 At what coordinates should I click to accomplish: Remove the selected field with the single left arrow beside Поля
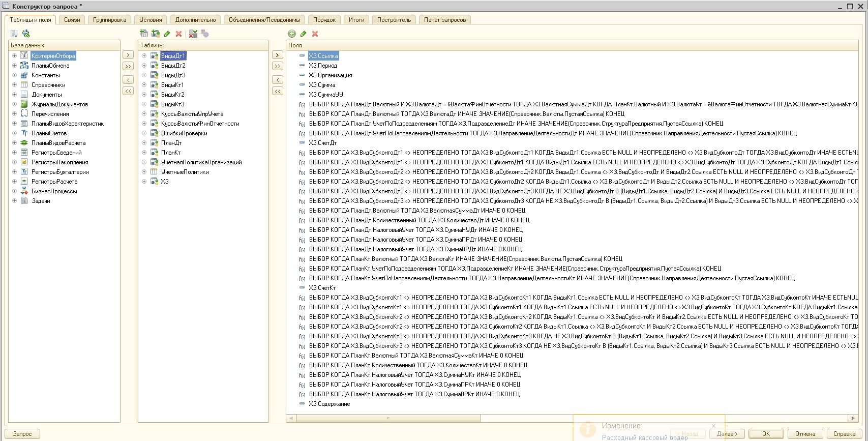(x=278, y=80)
